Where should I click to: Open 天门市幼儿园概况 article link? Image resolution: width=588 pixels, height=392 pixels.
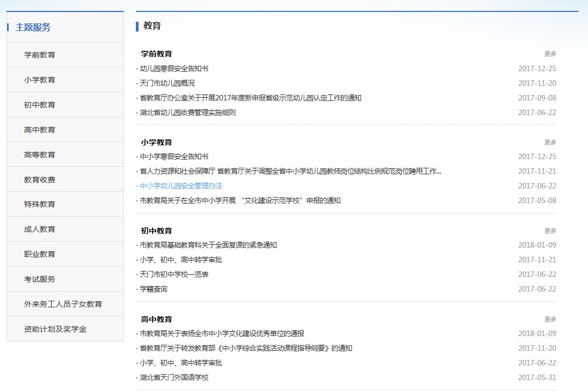tap(167, 83)
